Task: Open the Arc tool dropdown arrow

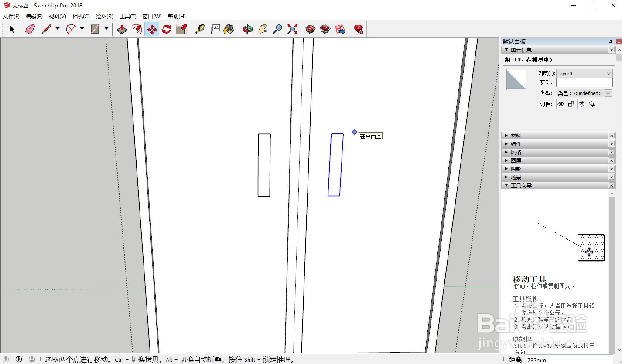Action: coord(82,29)
